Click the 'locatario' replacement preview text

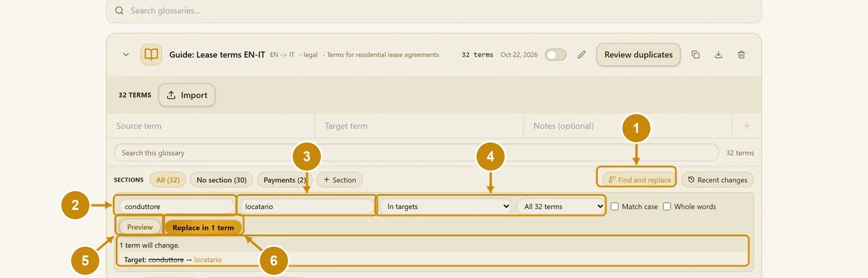click(208, 260)
